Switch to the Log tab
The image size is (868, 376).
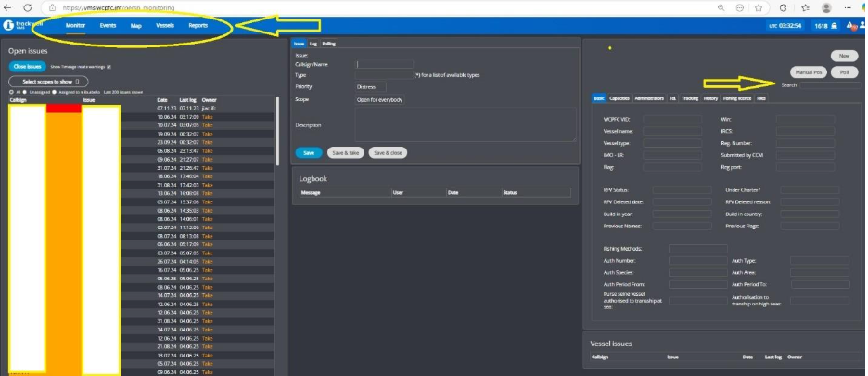[x=313, y=44]
